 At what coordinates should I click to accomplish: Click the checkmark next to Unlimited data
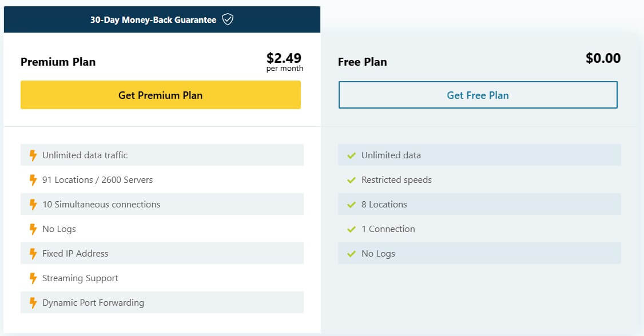351,155
